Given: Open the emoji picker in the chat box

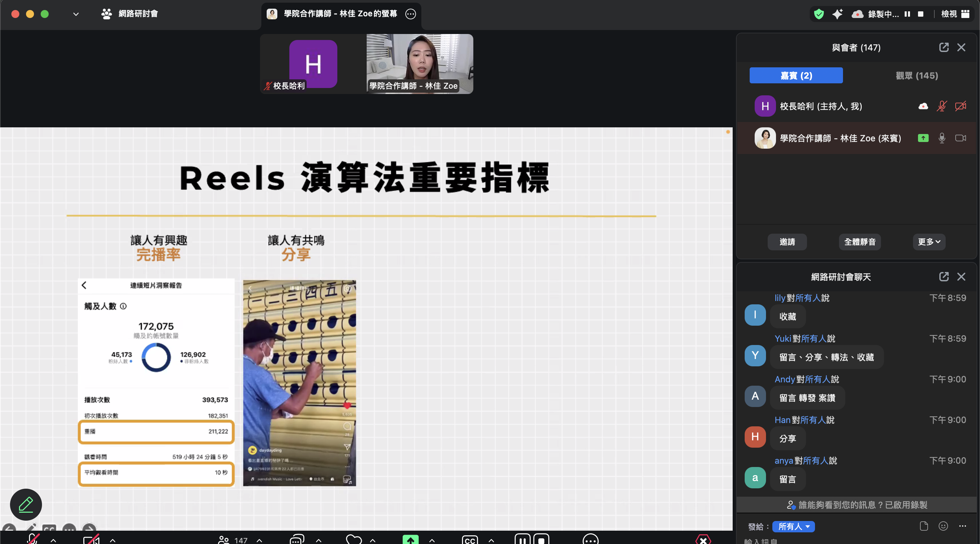Looking at the screenshot, I should pos(943,526).
